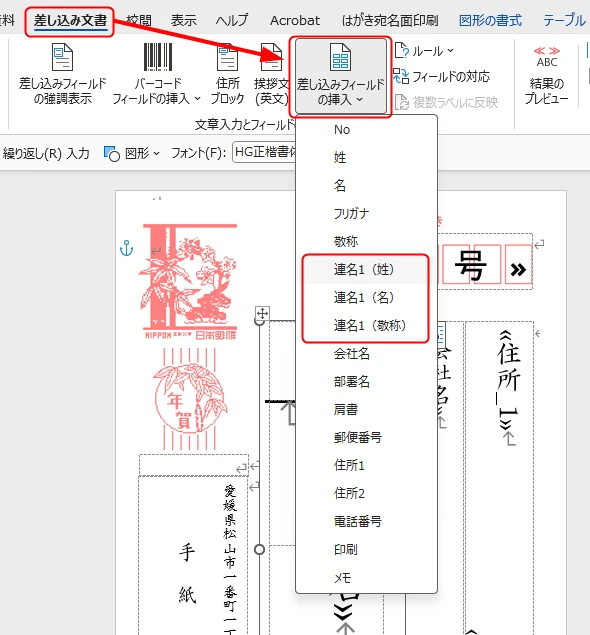Image resolution: width=590 pixels, height=635 pixels.
Task: Select 連名1（敬称） merge field
Action: (x=366, y=326)
